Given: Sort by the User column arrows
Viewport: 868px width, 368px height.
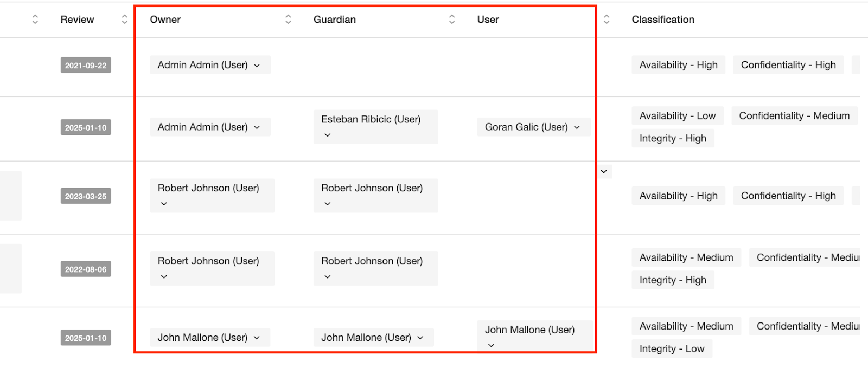Looking at the screenshot, I should [607, 20].
